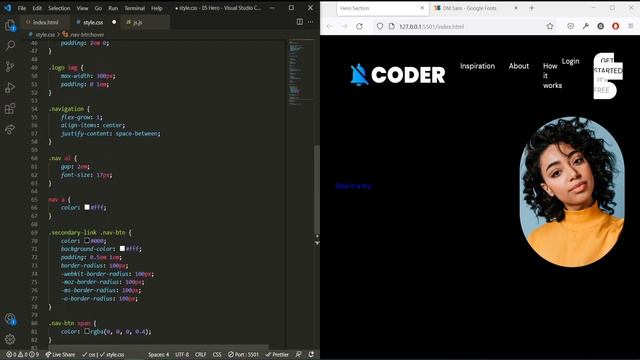Switch to the js.js editor tab
Image resolution: width=640 pixels, height=360 pixels.
coord(138,22)
